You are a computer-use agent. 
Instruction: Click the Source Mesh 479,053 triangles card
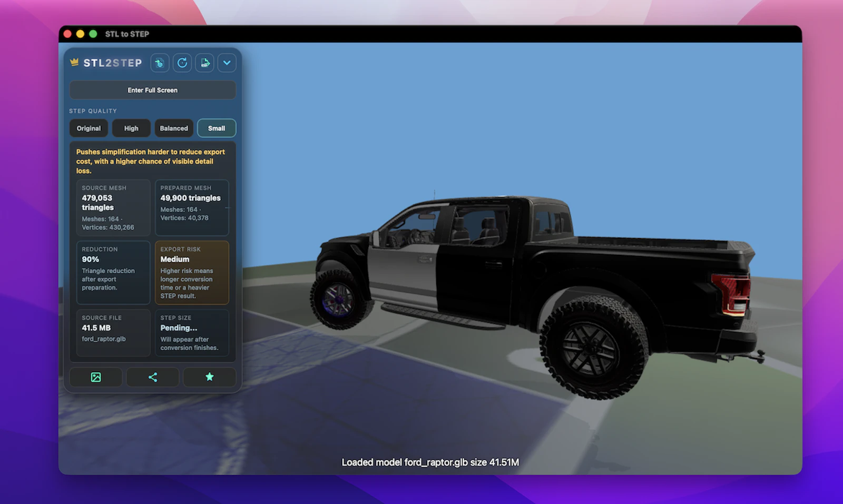pyautogui.click(x=113, y=207)
